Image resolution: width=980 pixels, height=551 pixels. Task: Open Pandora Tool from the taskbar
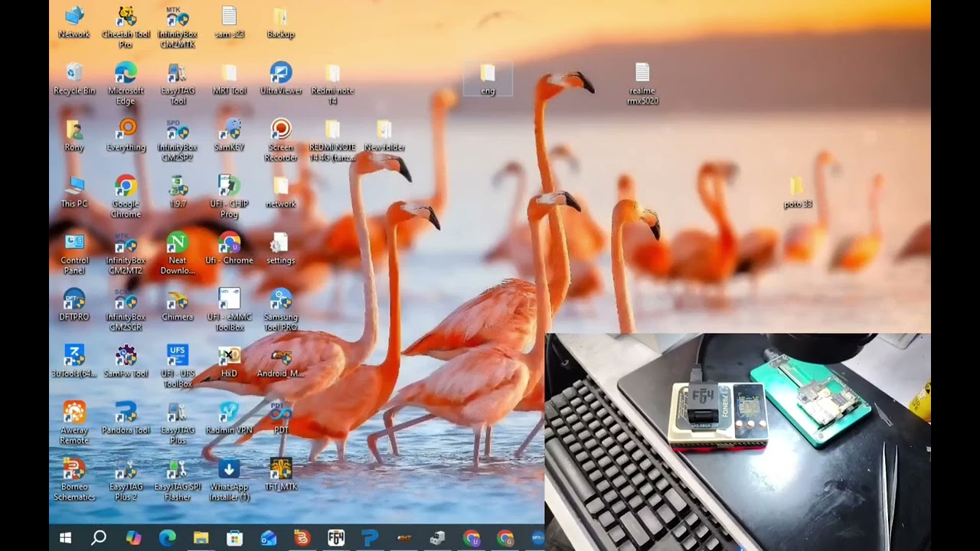tap(370, 538)
